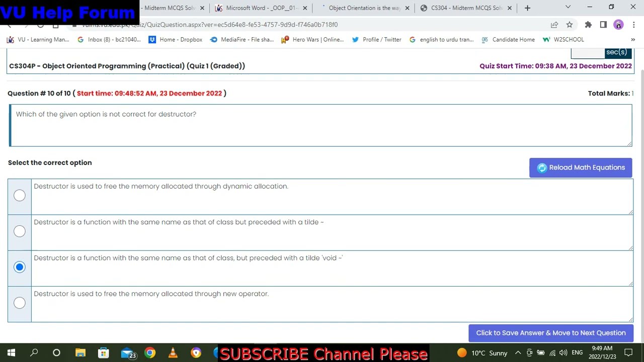Image resolution: width=644 pixels, height=362 pixels.
Task: Open taskbar Search magnifier
Action: point(34,352)
